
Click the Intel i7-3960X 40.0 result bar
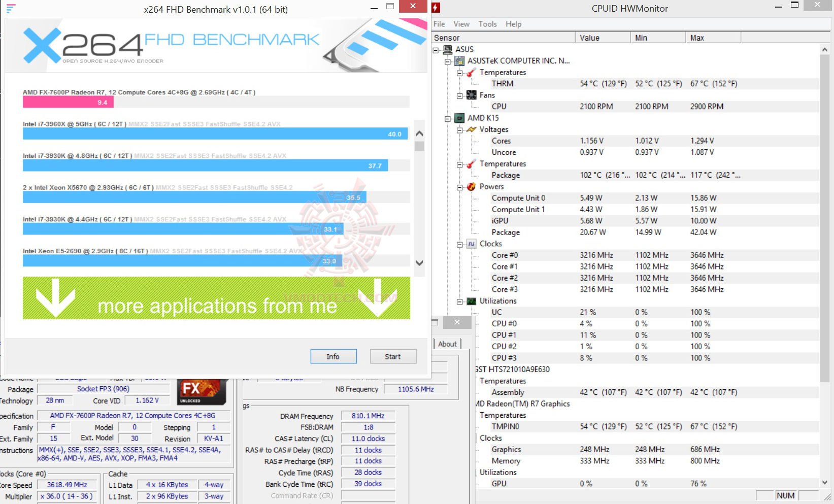pos(215,133)
